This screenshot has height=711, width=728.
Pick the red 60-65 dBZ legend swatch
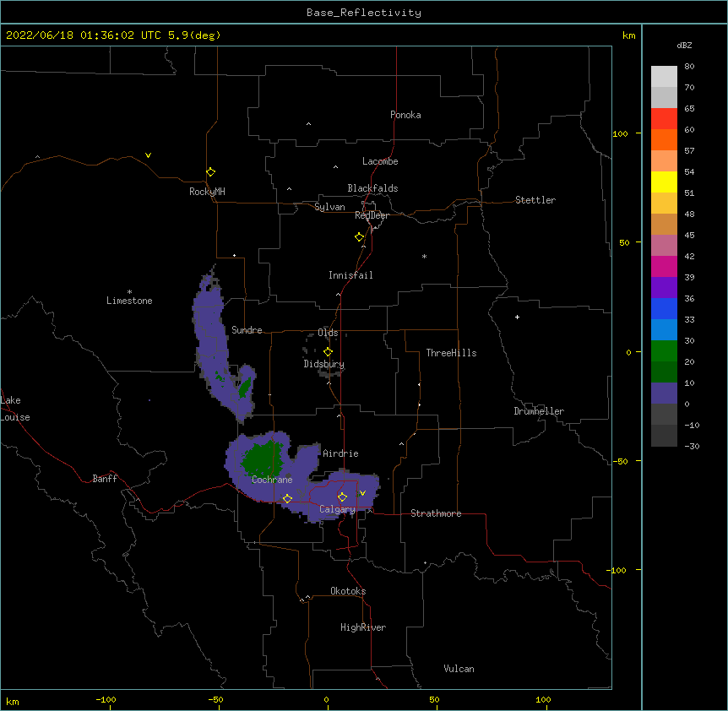664,119
